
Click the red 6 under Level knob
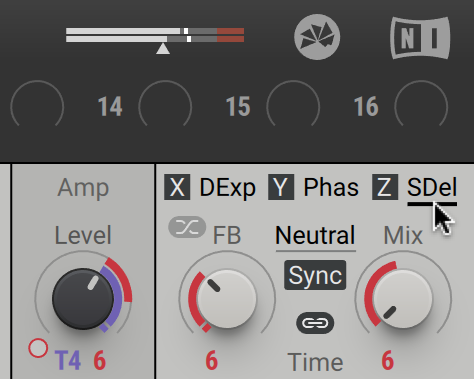pyautogui.click(x=100, y=361)
